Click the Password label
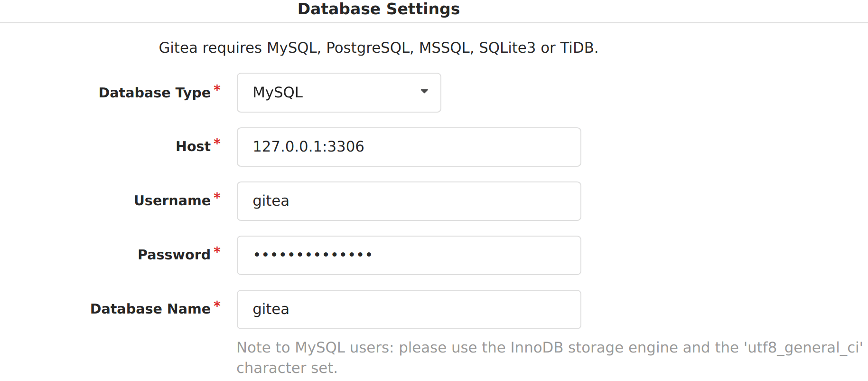Viewport: 868px width, 381px height. pos(174,255)
